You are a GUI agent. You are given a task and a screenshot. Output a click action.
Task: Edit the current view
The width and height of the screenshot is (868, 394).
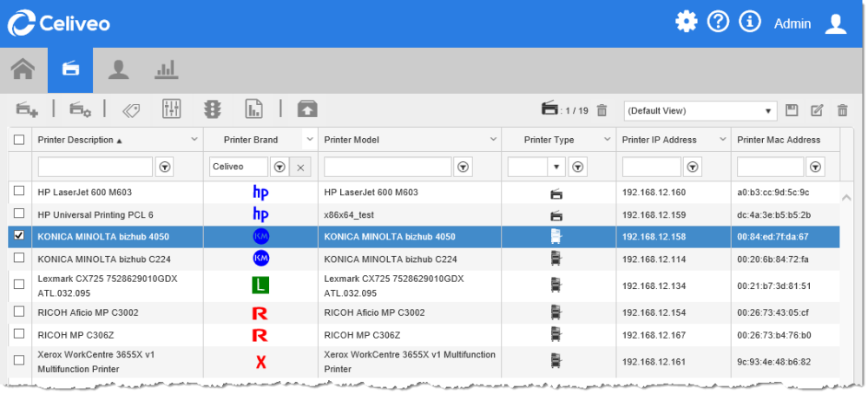(817, 110)
